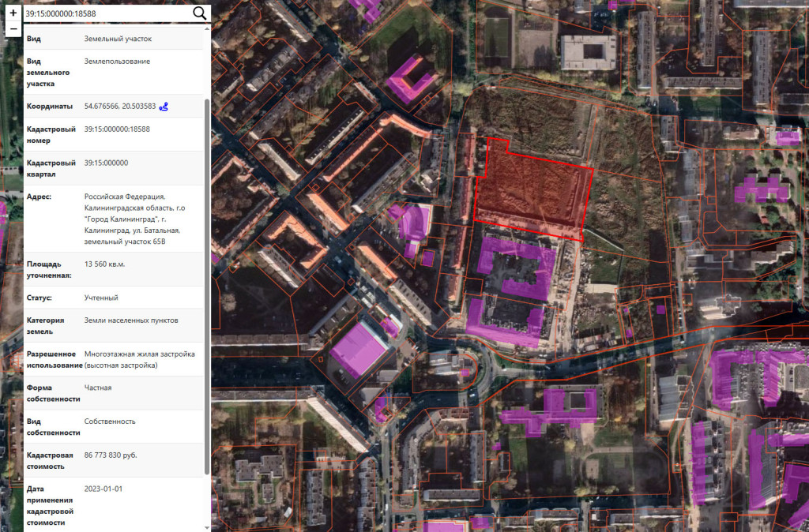Open the blue route icon beside coordinates
The height and width of the screenshot is (532, 809).
click(x=164, y=107)
